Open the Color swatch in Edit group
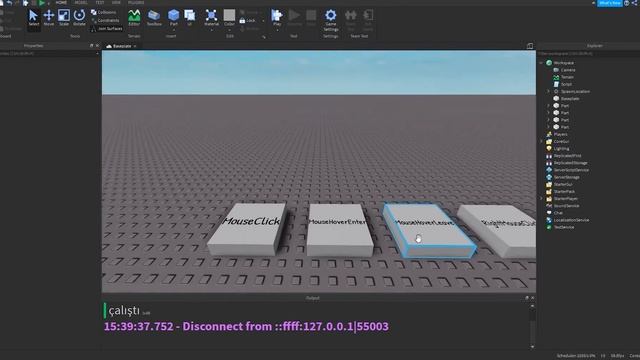The height and width of the screenshot is (360, 640). [x=229, y=16]
